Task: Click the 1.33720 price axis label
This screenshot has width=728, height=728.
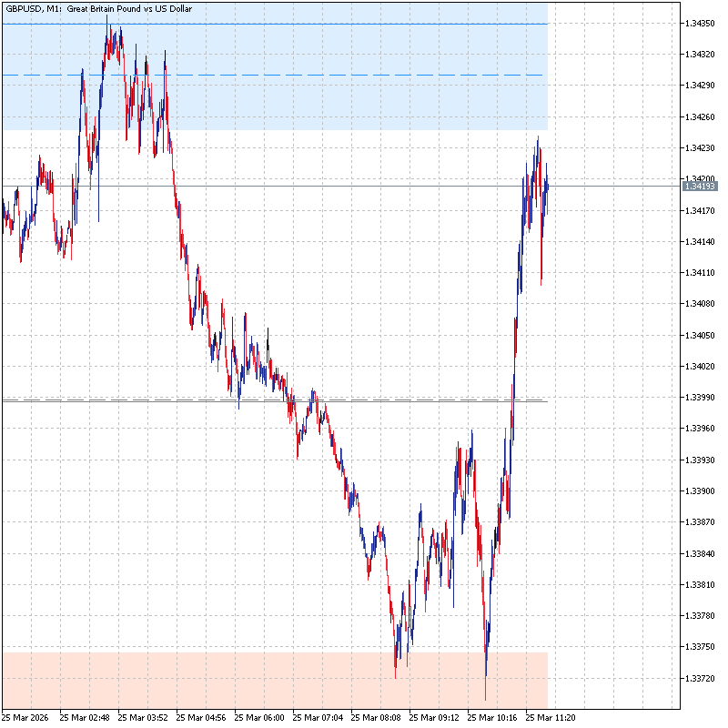Action: 701,679
